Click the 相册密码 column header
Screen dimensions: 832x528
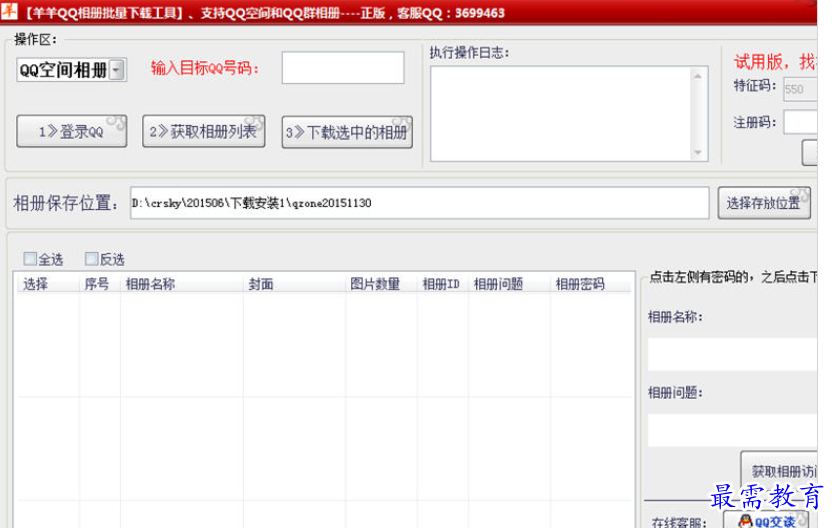coord(591,284)
